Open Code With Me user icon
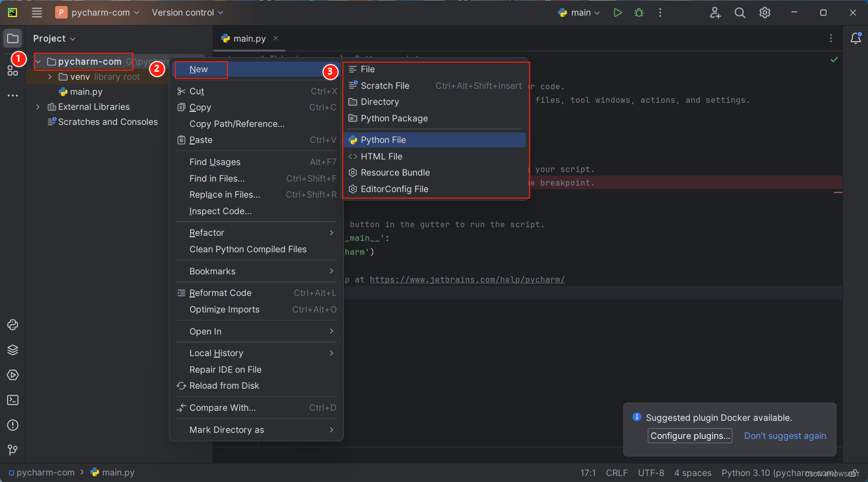The height and width of the screenshot is (482, 868). click(x=715, y=13)
